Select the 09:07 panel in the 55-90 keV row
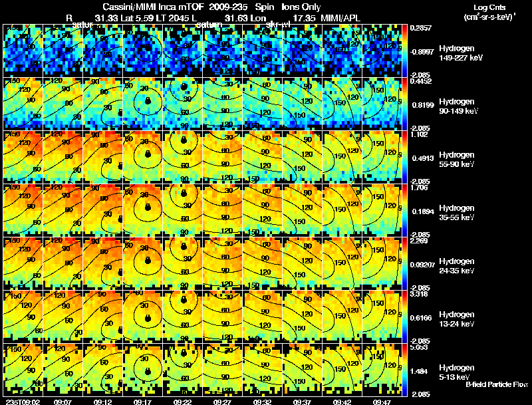Image resolution: width=532 pixels, height=405 pixels. coord(63,158)
